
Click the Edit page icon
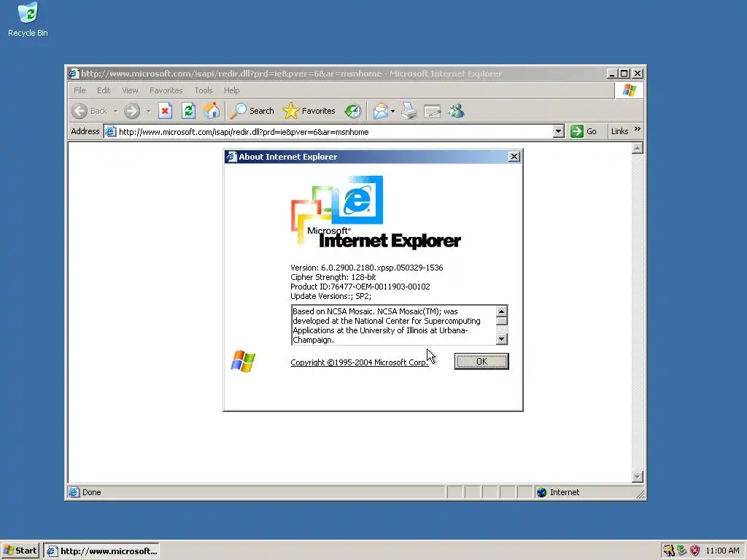432,112
